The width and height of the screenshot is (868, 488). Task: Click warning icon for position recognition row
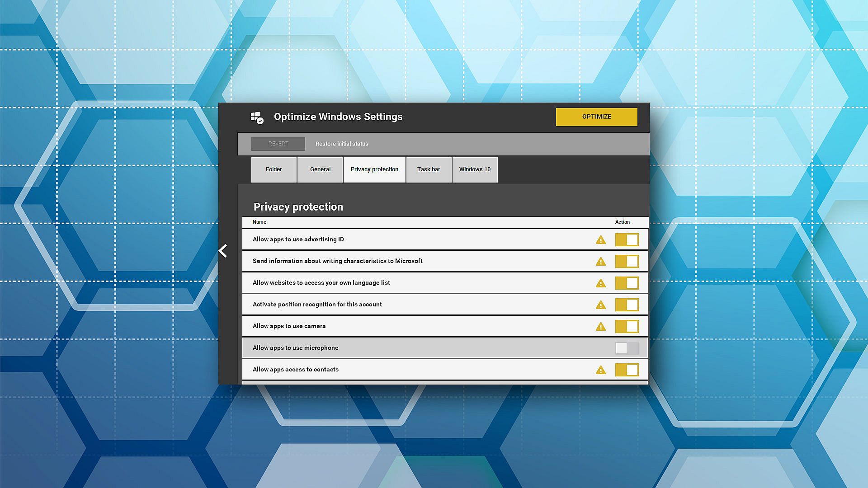pos(600,305)
